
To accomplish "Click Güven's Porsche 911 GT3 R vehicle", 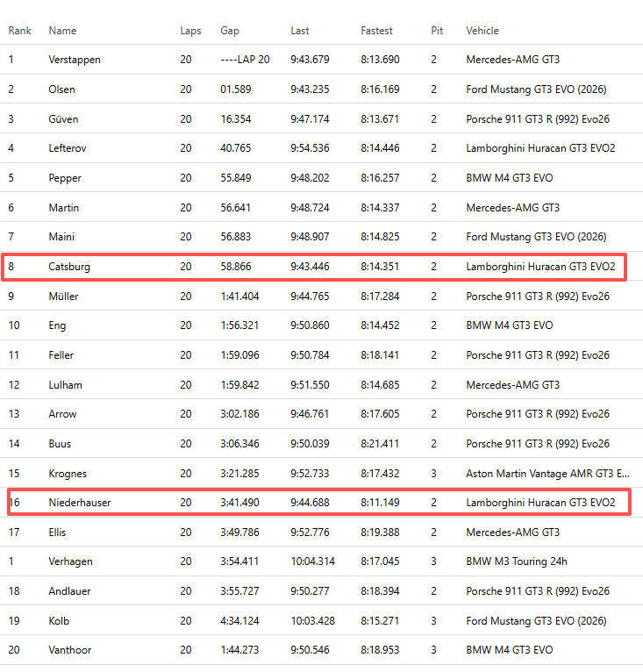I will click(x=538, y=118).
